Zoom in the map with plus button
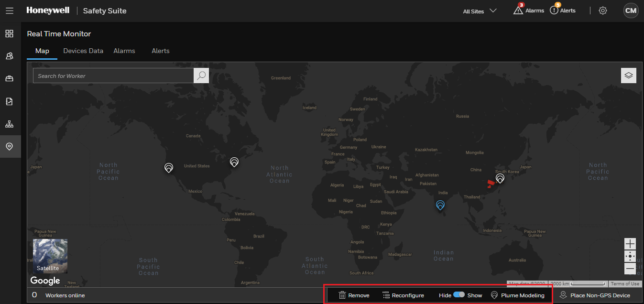This screenshot has height=304, width=644. point(630,244)
